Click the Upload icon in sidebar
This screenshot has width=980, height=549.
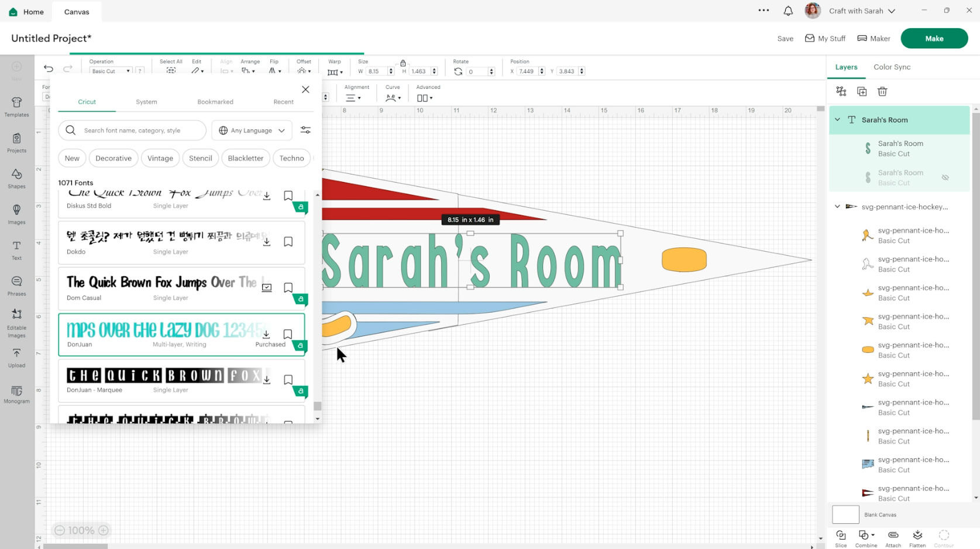[x=16, y=357]
